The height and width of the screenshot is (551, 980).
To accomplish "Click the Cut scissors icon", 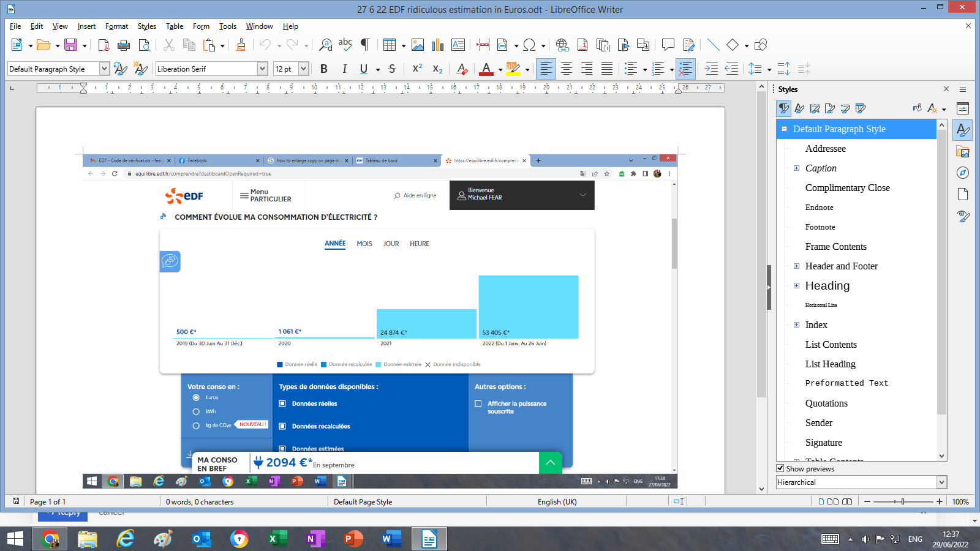I will point(169,45).
